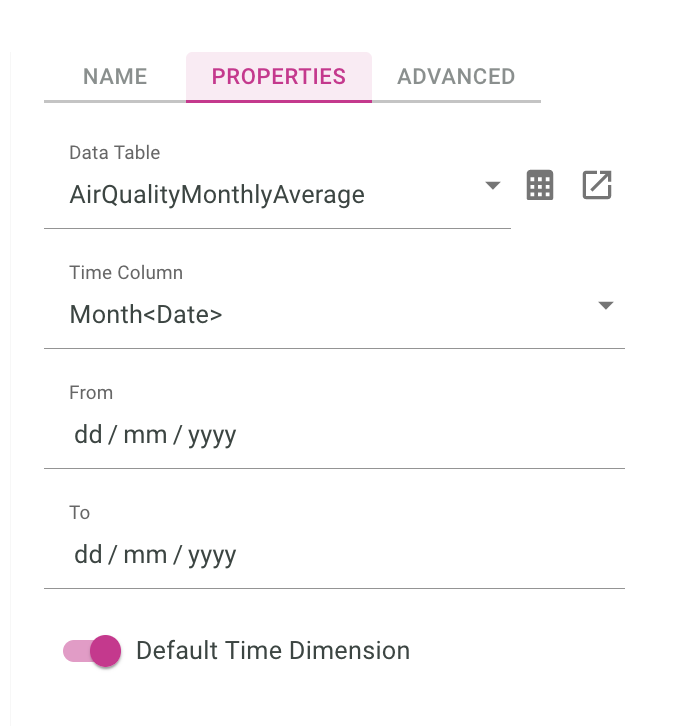696x726 pixels.
Task: Click the year segment of From date
Action: coord(211,434)
